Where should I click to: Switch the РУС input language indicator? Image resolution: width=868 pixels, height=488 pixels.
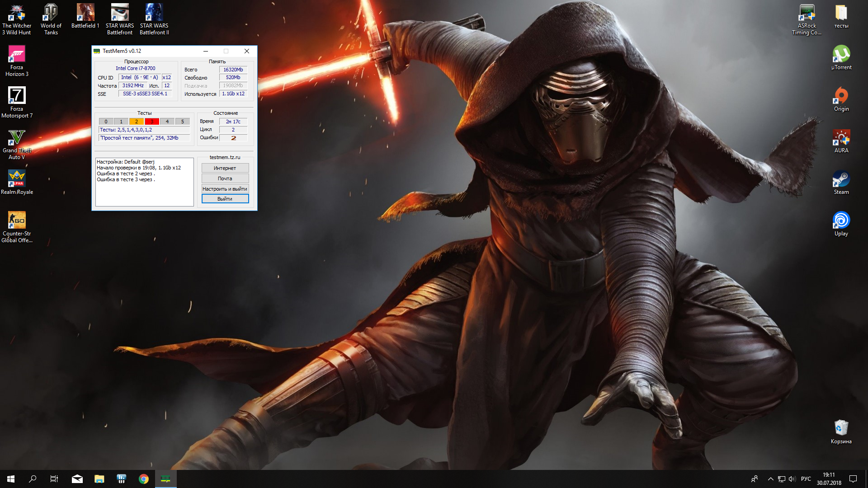[806, 479]
